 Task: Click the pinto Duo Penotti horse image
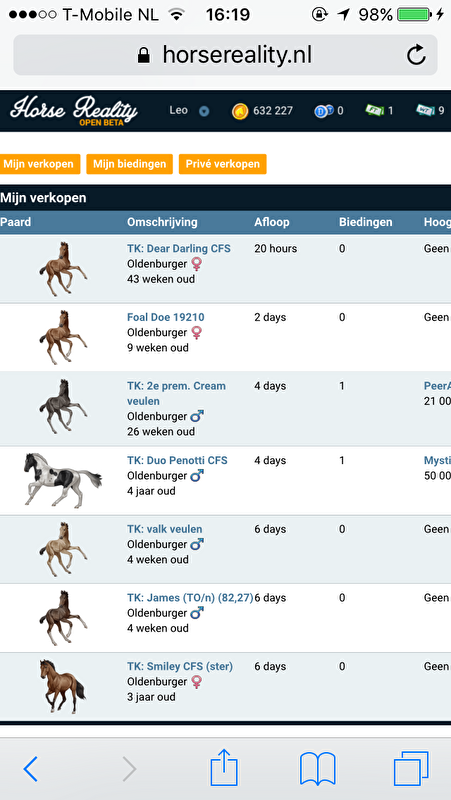63,480
